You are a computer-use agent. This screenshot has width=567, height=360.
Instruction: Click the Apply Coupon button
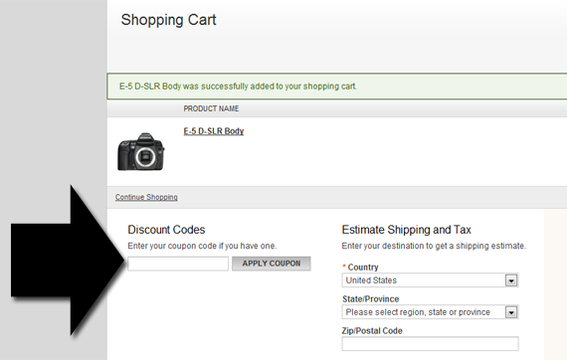click(271, 263)
